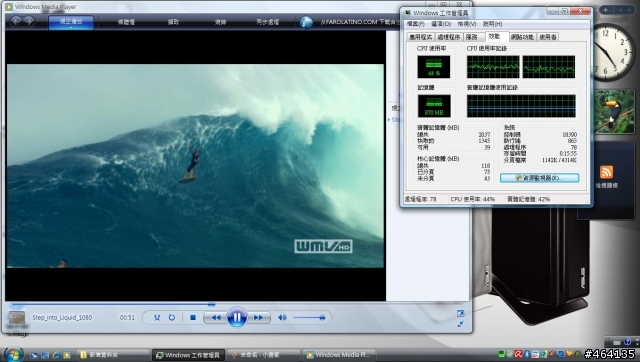
Task: Click the rewind previous button
Action: tap(216, 318)
